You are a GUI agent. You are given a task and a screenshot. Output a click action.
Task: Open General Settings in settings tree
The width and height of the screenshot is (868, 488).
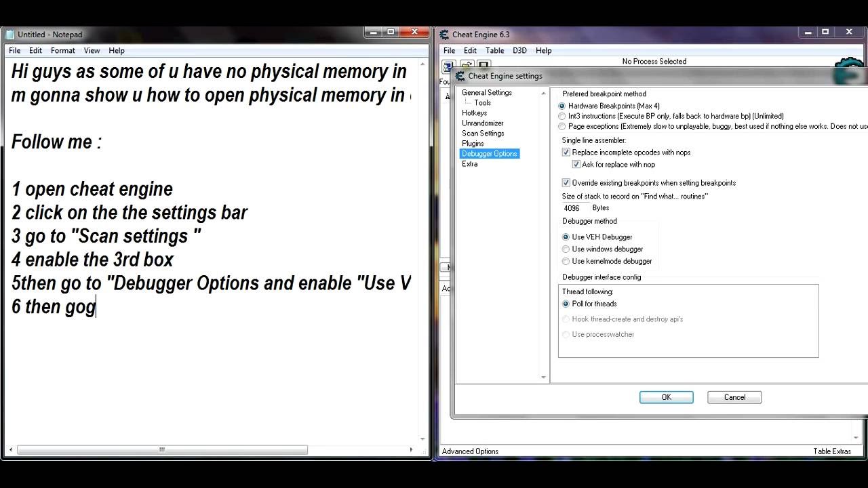487,93
